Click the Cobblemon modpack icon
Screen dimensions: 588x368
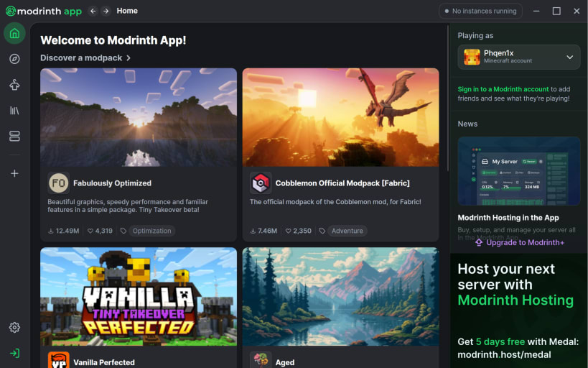(261, 183)
